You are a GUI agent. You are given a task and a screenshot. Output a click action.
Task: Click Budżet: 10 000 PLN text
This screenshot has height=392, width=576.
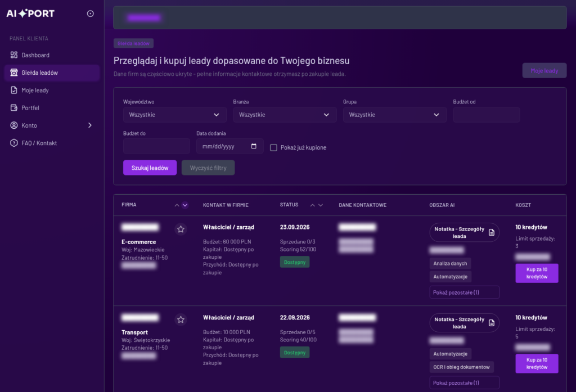pos(226,332)
